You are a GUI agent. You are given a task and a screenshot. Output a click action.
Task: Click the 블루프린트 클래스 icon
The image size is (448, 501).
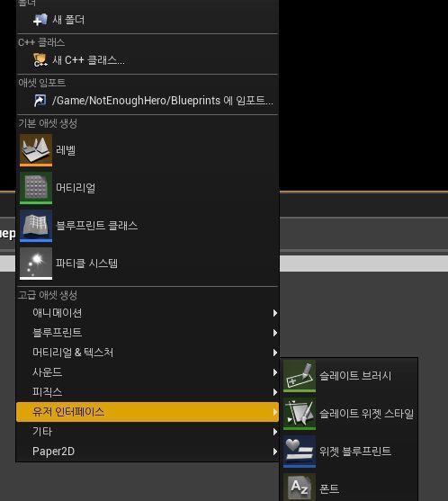pyautogui.click(x=36, y=226)
